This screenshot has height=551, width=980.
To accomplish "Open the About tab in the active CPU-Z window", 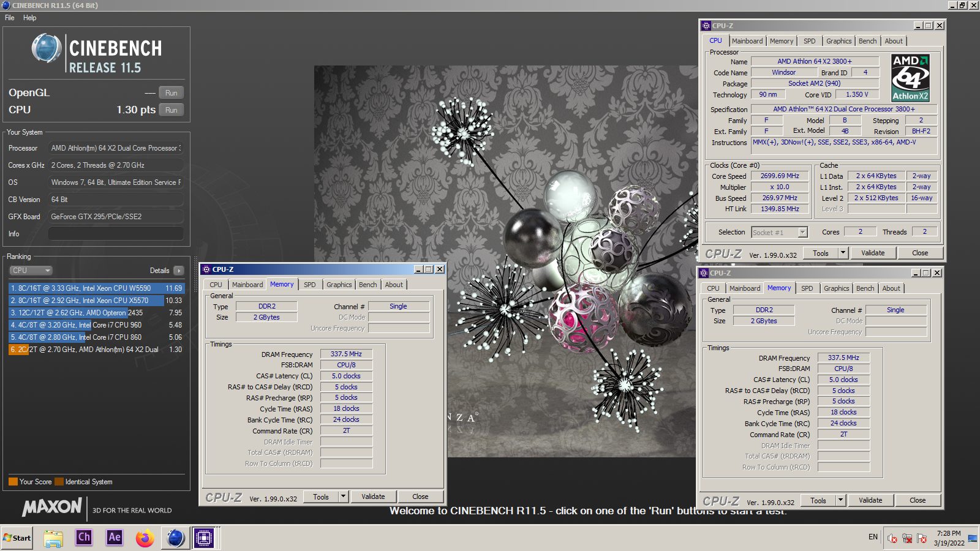I will coord(394,285).
